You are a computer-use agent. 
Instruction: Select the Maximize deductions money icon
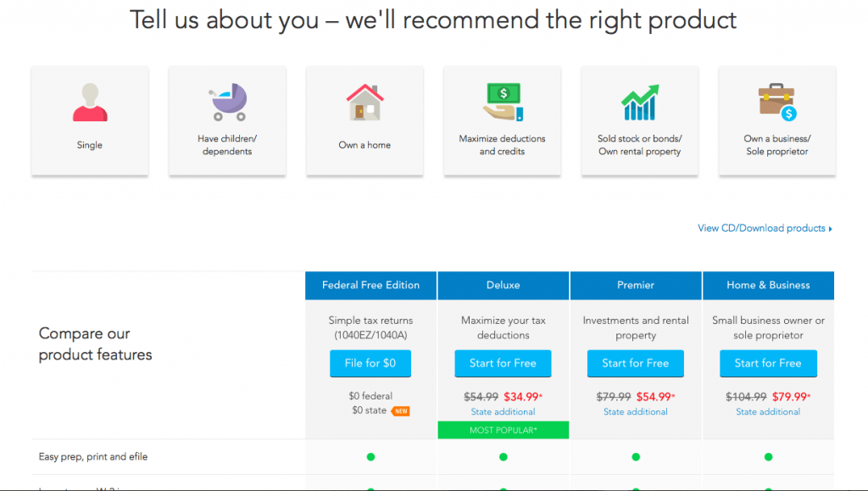pyautogui.click(x=502, y=102)
